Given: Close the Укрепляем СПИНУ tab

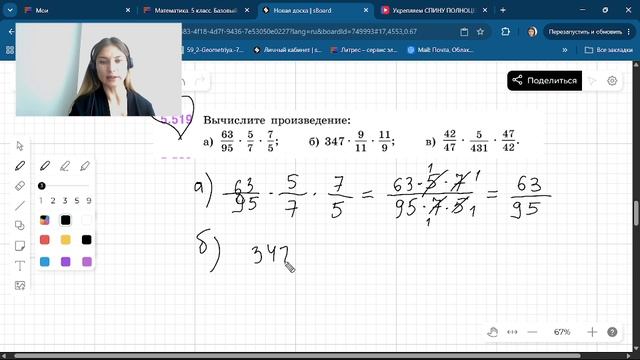Looking at the screenshot, I should tap(485, 10).
